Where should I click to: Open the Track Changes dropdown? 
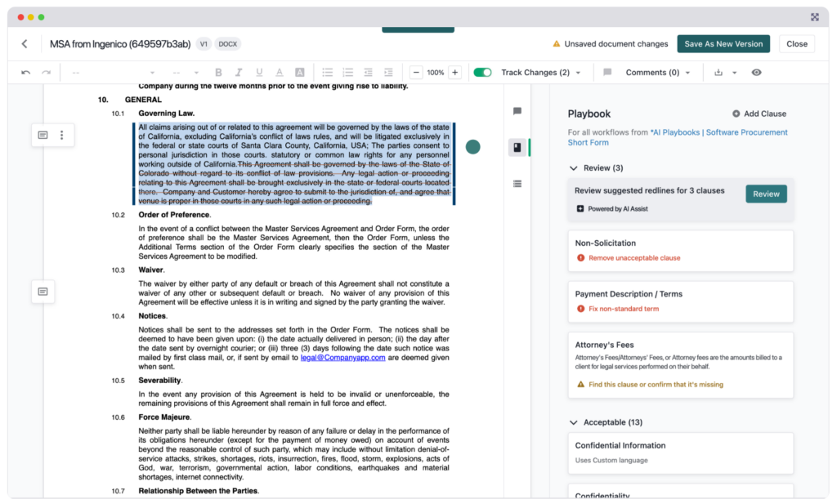pos(577,73)
